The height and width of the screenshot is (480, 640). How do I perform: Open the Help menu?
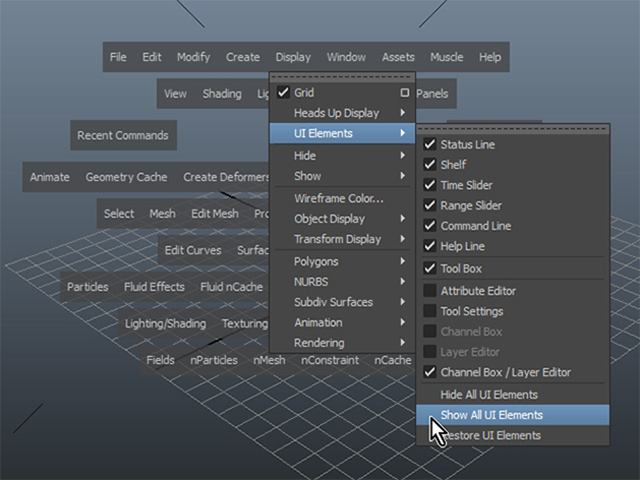490,57
